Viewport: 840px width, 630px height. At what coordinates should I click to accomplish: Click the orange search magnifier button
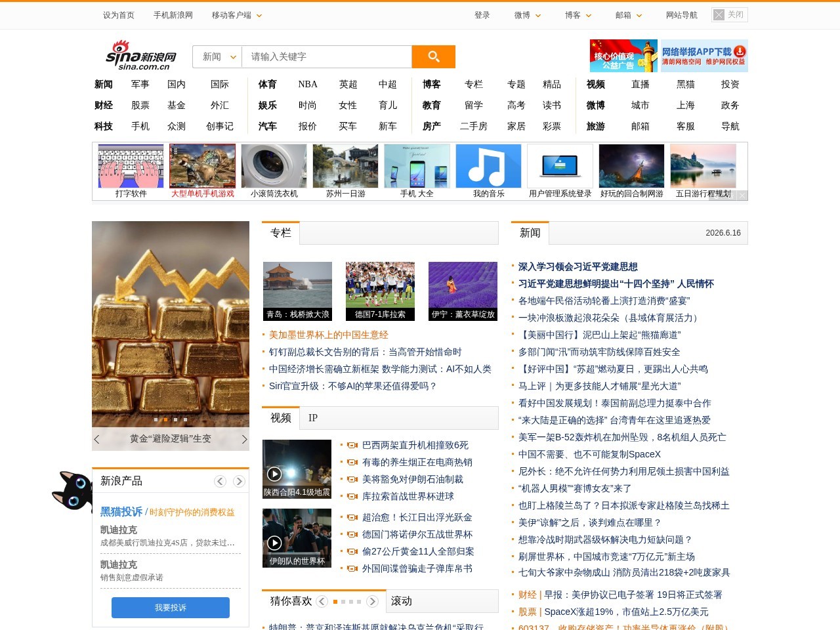click(433, 56)
